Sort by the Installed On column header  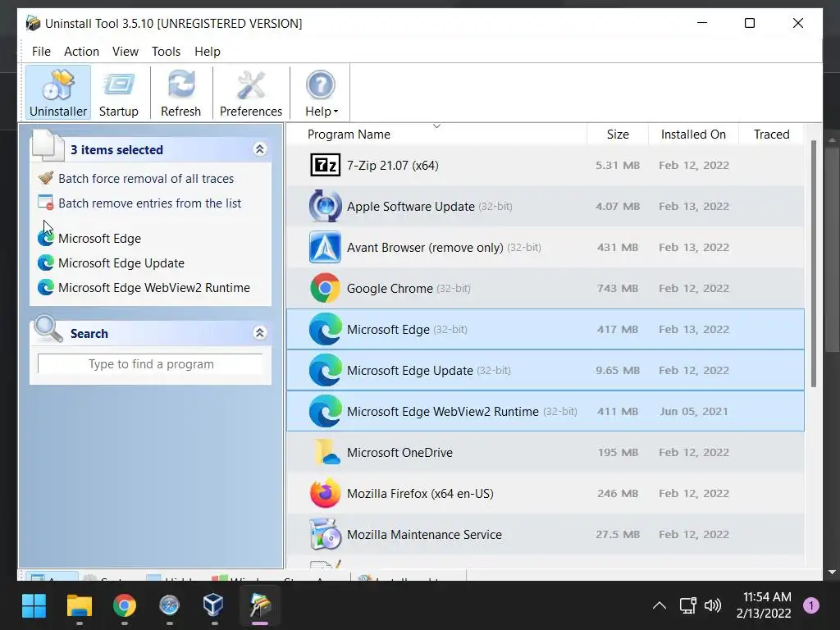click(x=693, y=134)
